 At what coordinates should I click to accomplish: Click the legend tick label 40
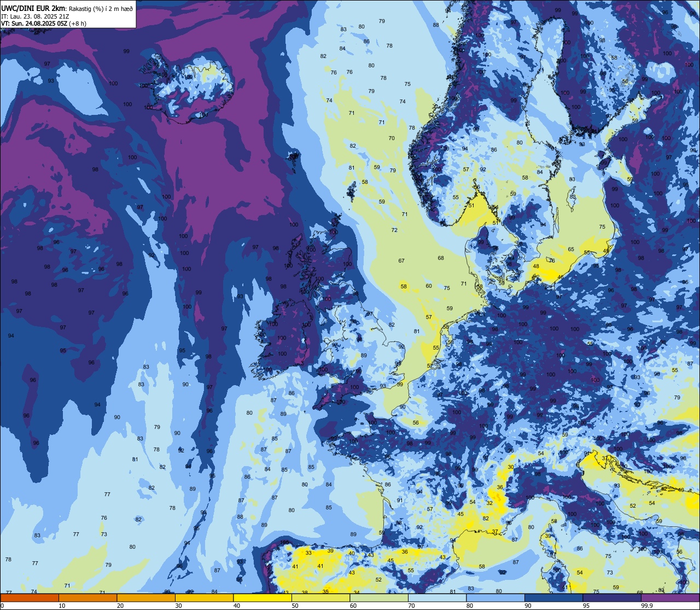(x=237, y=606)
